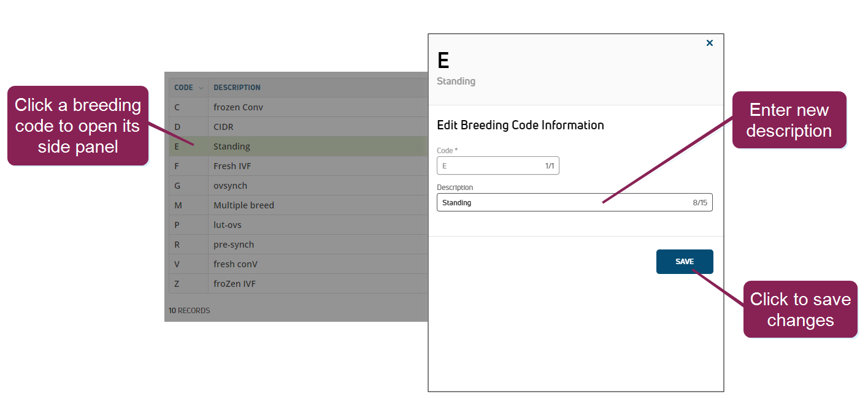The height and width of the screenshot is (418, 868).
Task: Select the fresh conV row
Action: [x=236, y=264]
